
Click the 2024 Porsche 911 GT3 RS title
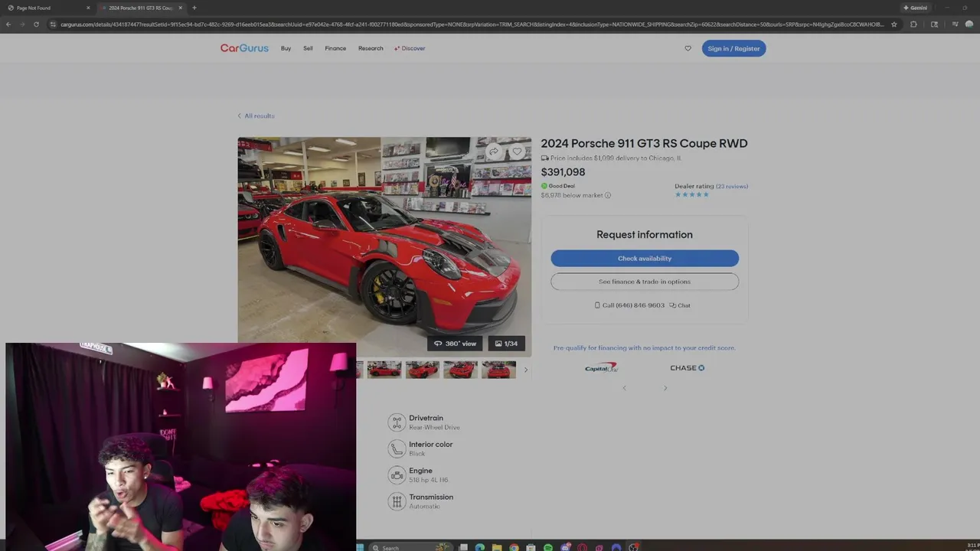(x=644, y=143)
